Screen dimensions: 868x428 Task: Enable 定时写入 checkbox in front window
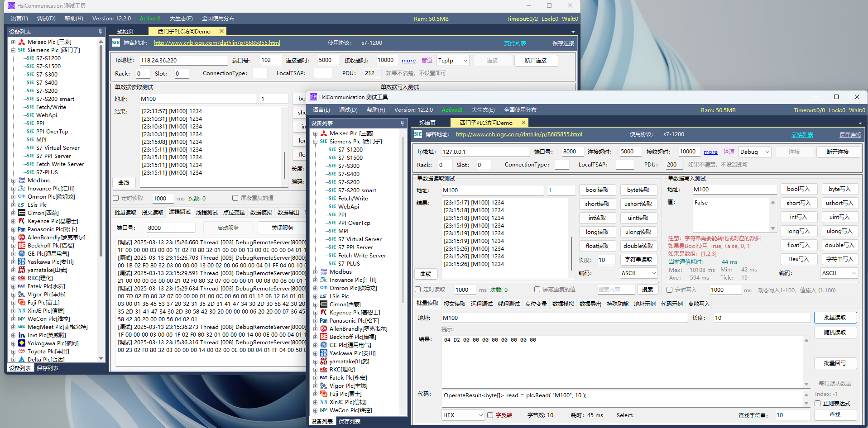pos(670,290)
